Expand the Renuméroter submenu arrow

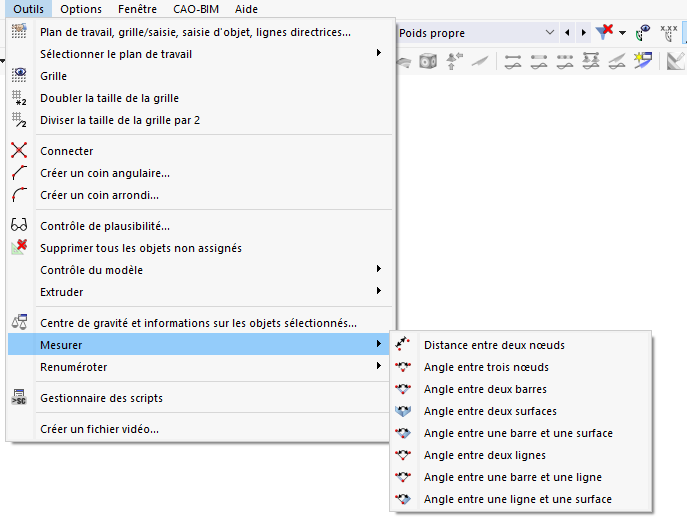tap(379, 365)
